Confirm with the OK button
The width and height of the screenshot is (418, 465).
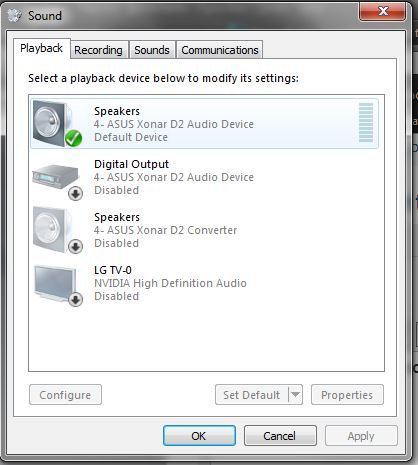(199, 436)
